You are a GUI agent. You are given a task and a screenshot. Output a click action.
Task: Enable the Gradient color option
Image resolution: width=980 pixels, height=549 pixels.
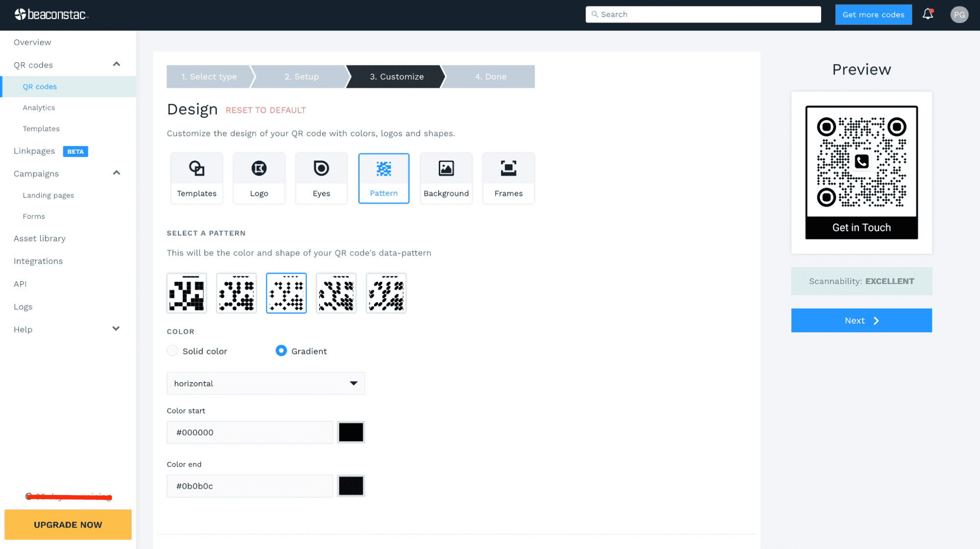[281, 351]
